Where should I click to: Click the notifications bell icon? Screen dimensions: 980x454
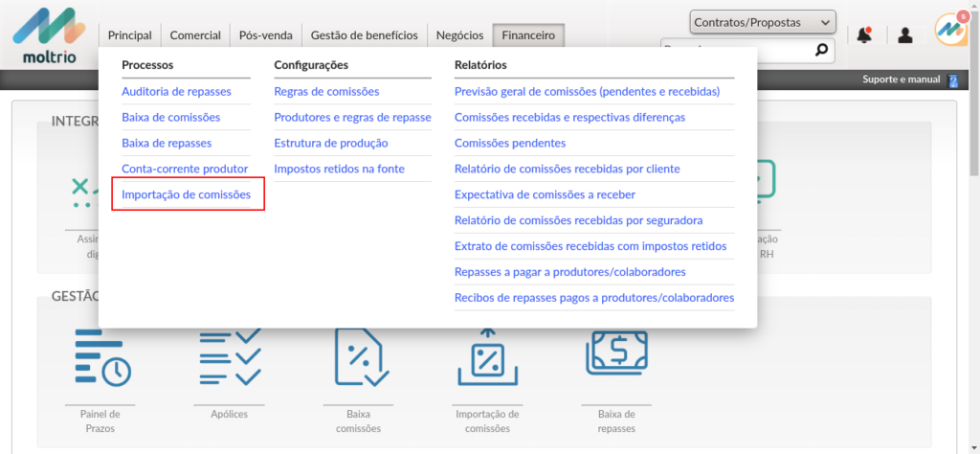(864, 35)
